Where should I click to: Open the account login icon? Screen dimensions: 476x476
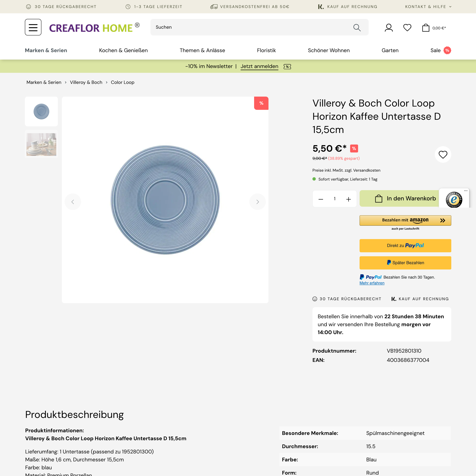pyautogui.click(x=389, y=27)
